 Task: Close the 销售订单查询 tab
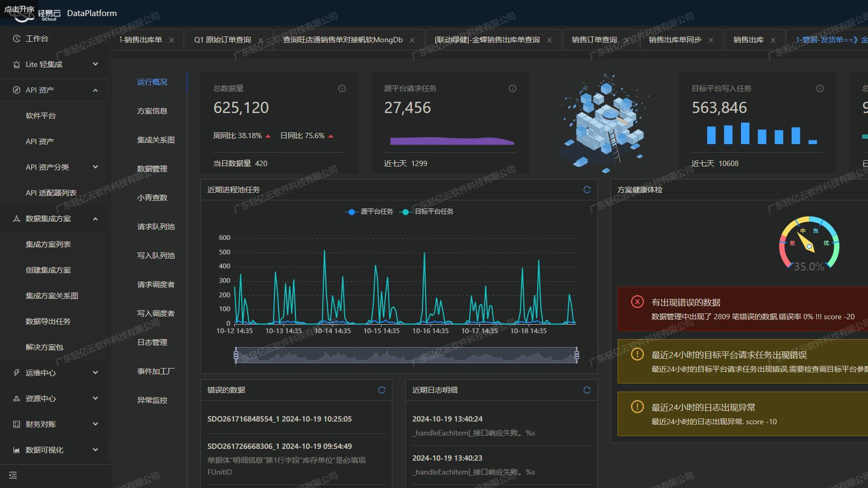[626, 40]
